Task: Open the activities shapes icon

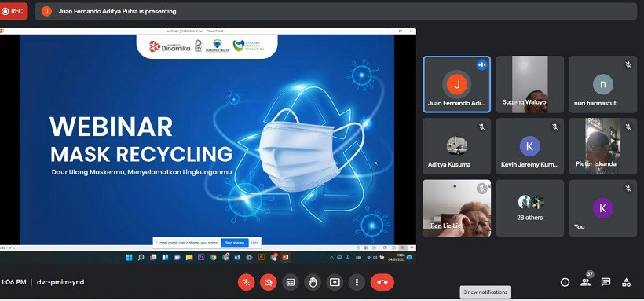Action: point(627,282)
